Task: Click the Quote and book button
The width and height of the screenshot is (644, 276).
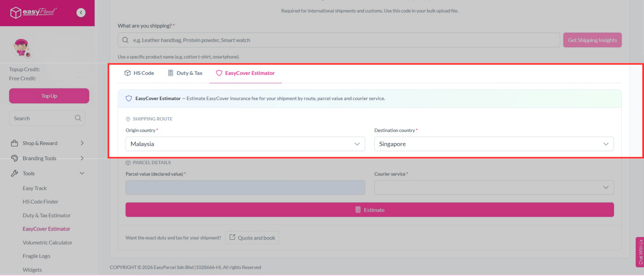Action: click(x=252, y=238)
